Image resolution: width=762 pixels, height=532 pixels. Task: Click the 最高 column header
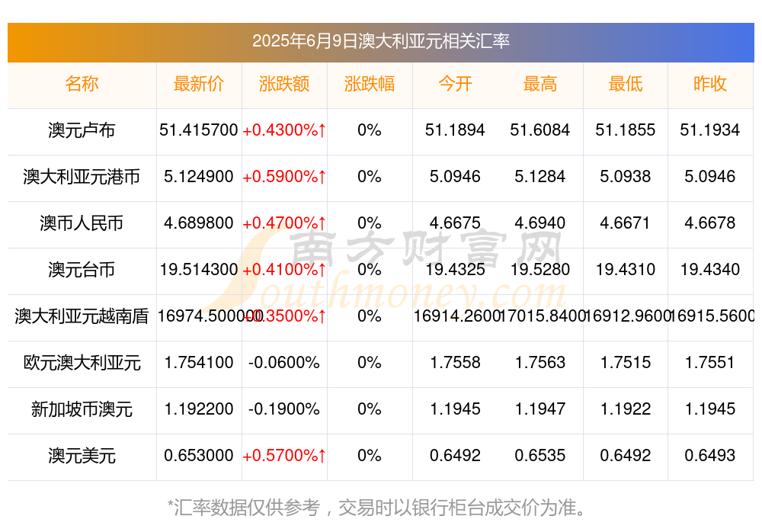click(x=540, y=84)
